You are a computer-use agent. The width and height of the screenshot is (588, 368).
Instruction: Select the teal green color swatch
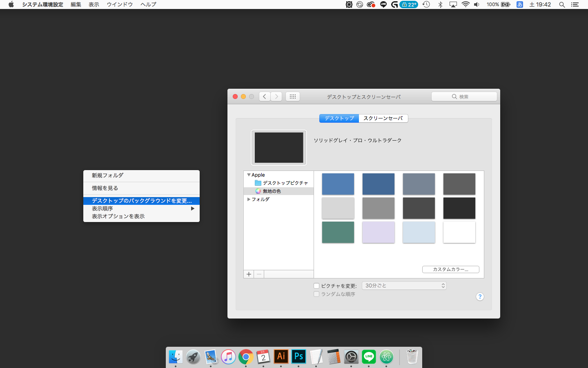click(338, 232)
